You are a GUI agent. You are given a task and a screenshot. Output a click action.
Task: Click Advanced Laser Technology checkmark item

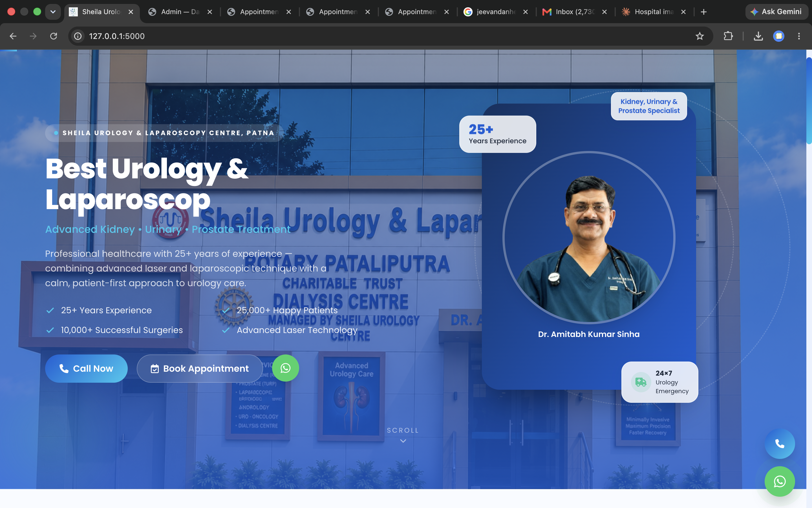[x=290, y=330]
